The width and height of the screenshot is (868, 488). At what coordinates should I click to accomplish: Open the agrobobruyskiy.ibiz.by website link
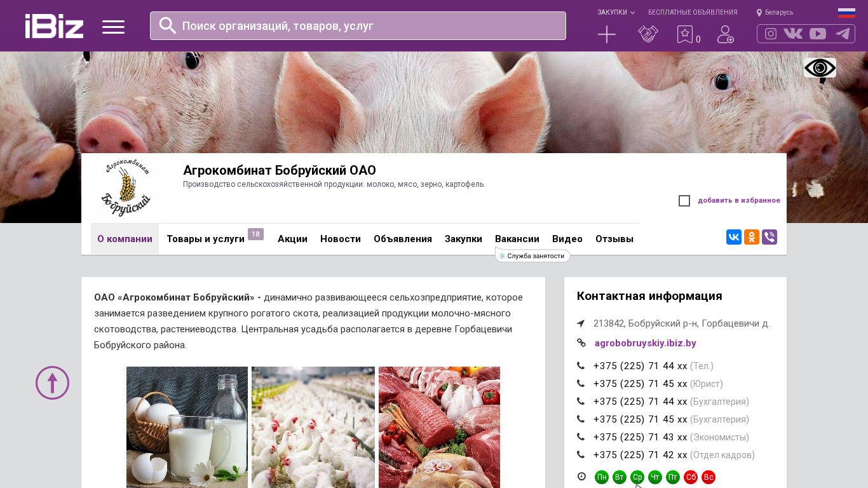pos(646,343)
